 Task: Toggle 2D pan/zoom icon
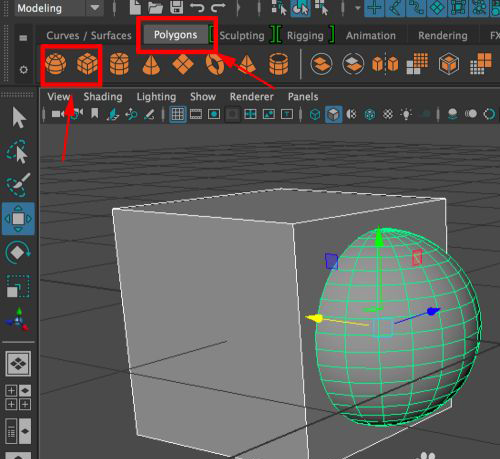point(131,114)
